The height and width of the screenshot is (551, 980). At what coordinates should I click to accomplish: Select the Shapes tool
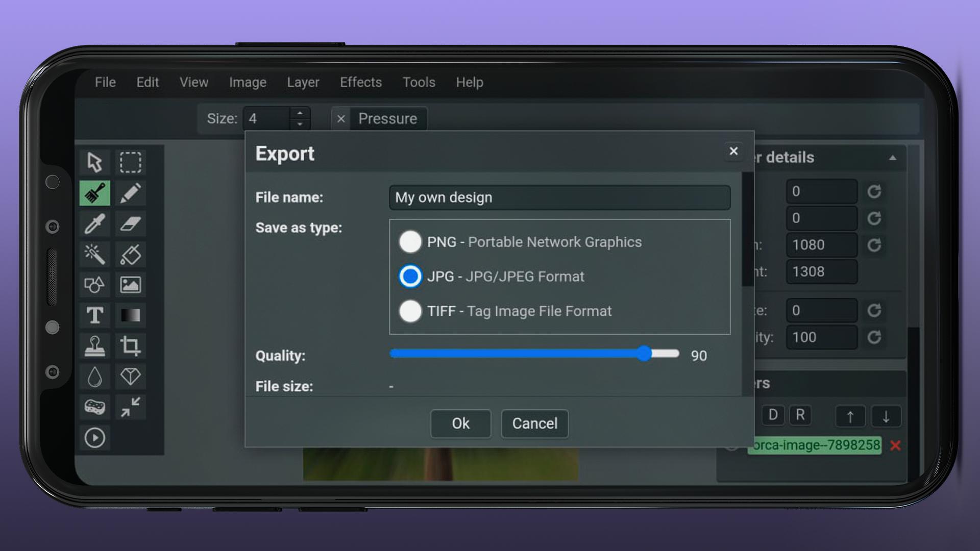click(x=95, y=285)
